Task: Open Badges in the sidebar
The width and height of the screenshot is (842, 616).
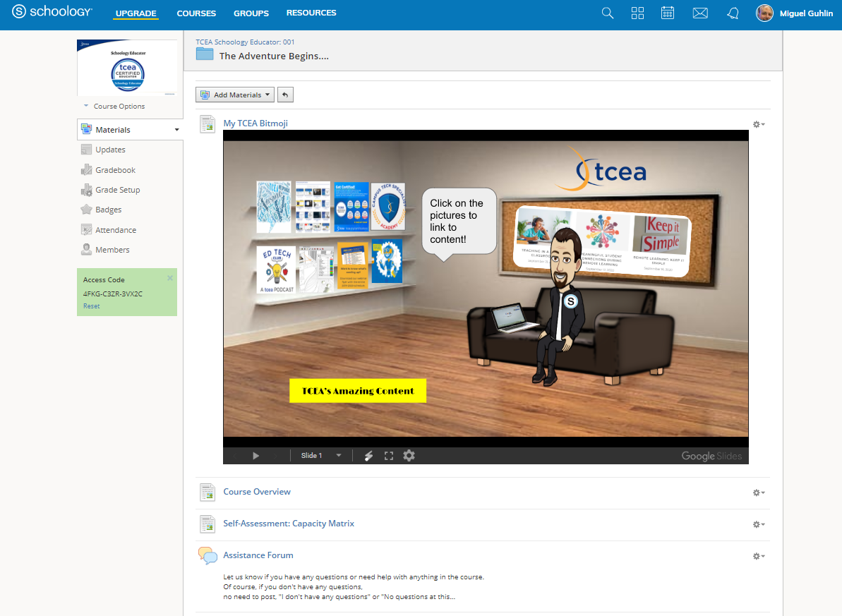Action: [x=109, y=210]
